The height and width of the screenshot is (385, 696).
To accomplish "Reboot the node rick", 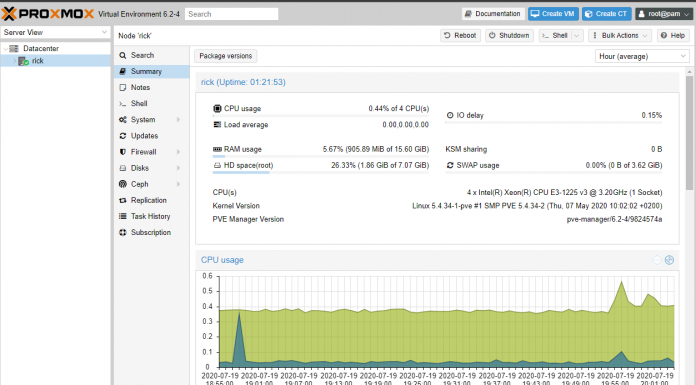I will click(x=460, y=36).
